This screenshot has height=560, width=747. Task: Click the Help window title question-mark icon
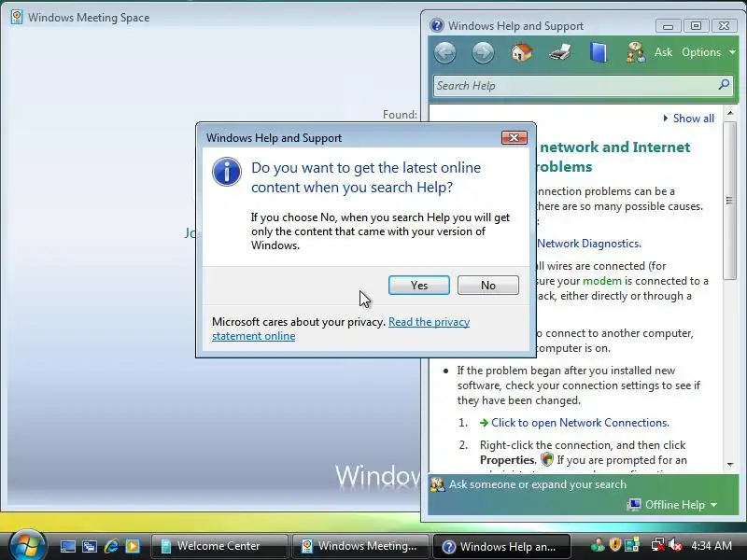[x=436, y=25]
